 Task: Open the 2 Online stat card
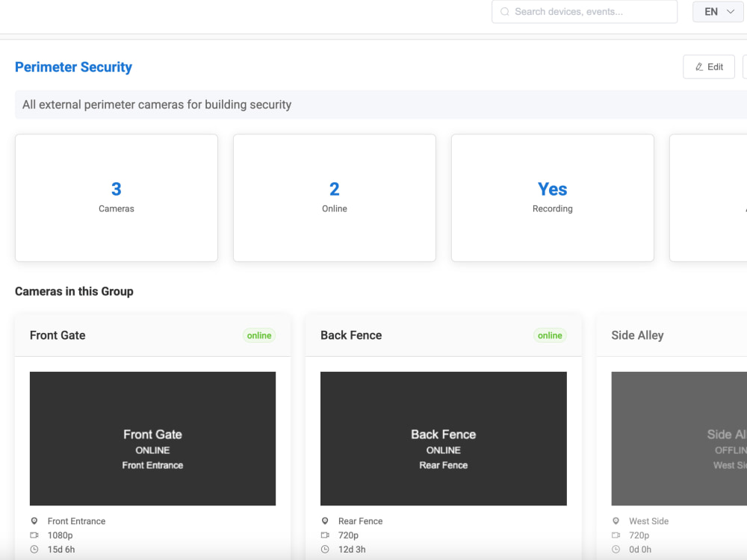335,198
